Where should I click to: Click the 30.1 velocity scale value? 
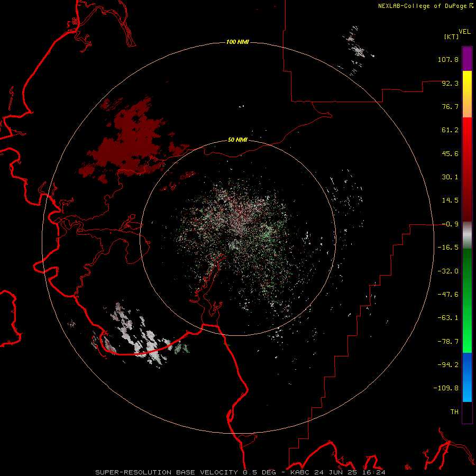coord(450,177)
